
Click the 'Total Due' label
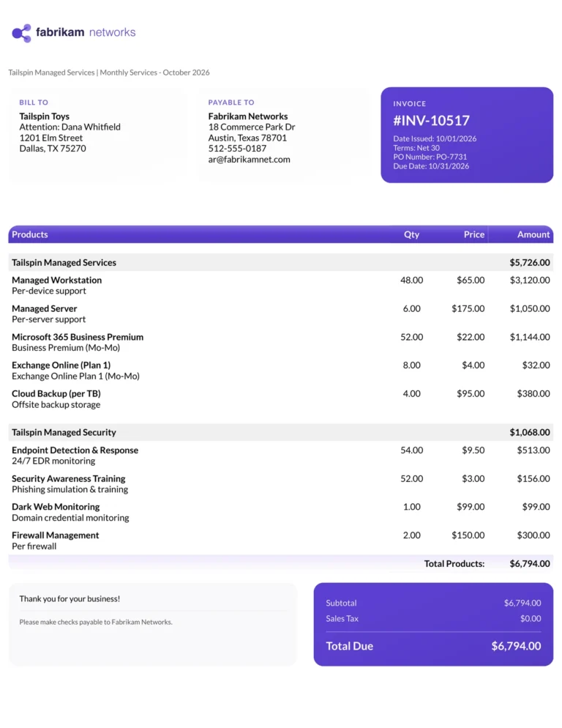[350, 646]
